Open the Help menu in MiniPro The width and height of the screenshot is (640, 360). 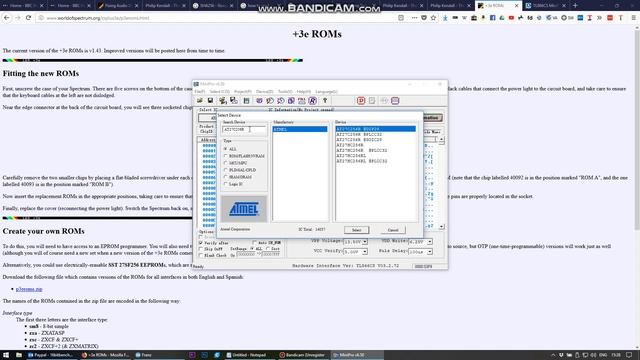[x=304, y=91]
